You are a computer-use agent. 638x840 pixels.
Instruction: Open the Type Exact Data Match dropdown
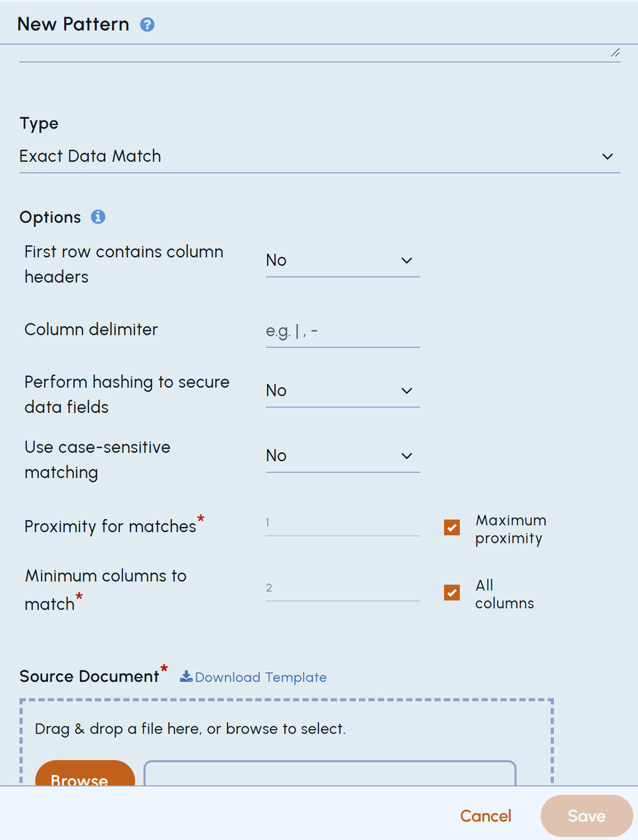[320, 156]
